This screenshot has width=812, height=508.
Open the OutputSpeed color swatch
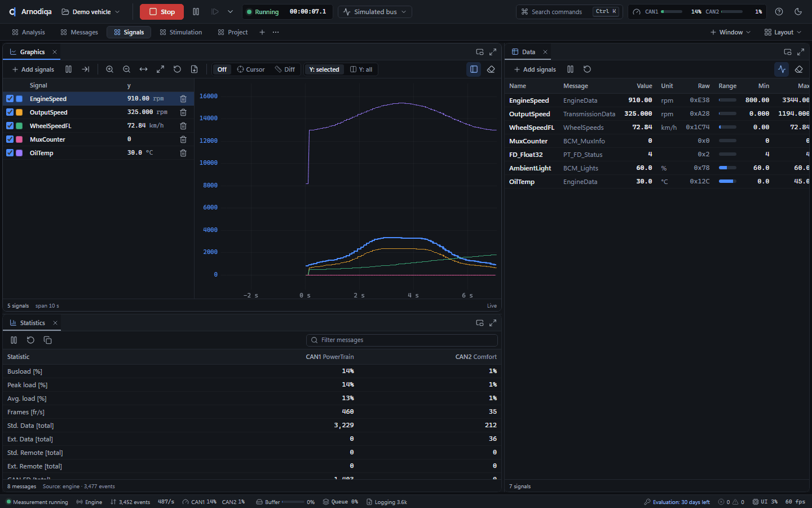(19, 112)
